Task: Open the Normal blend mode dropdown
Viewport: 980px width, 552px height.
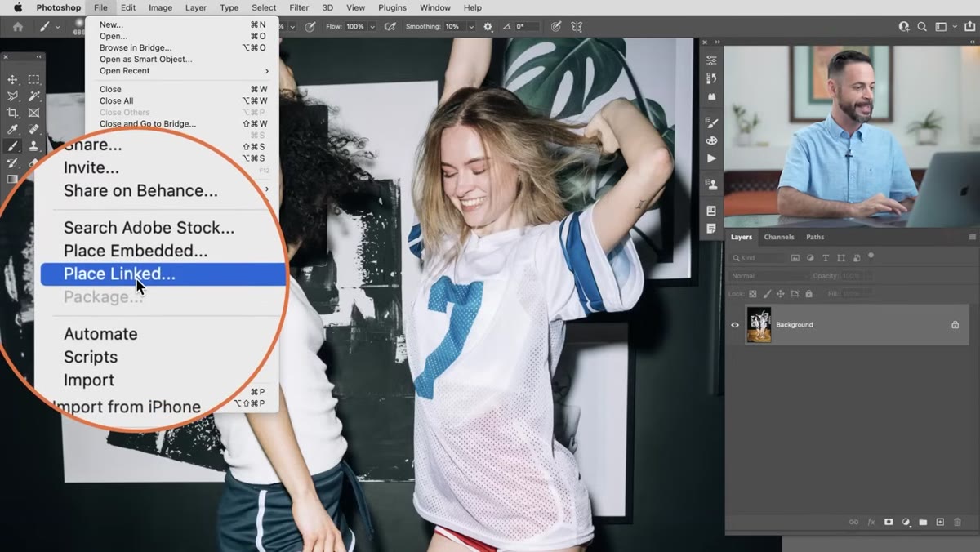Action: (767, 276)
